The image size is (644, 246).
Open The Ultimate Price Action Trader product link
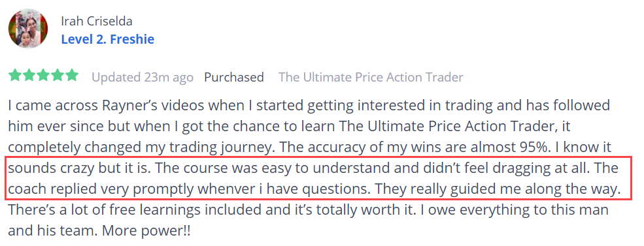(371, 77)
